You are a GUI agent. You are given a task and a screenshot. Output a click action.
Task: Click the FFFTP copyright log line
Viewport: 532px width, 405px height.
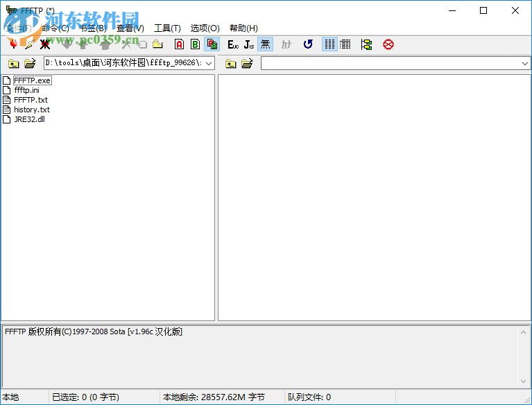coord(94,331)
